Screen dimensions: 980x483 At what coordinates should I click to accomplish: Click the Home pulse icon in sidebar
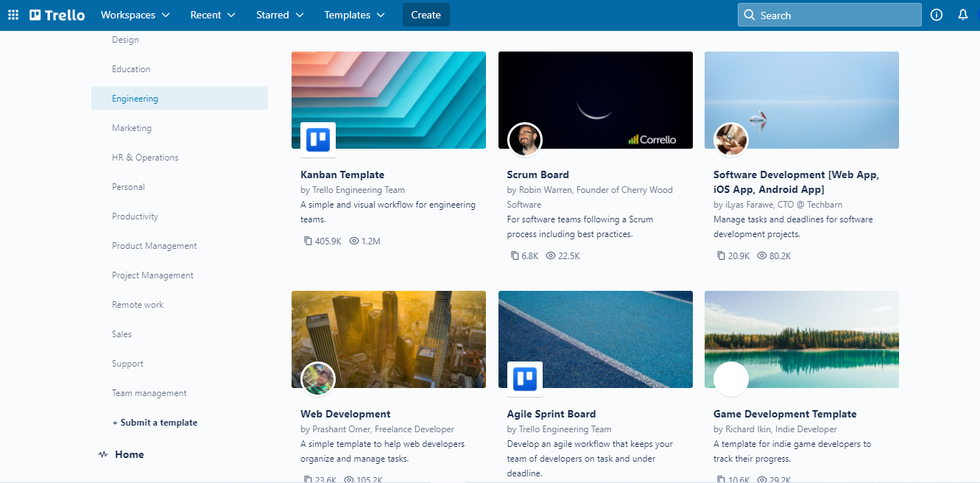(103, 454)
